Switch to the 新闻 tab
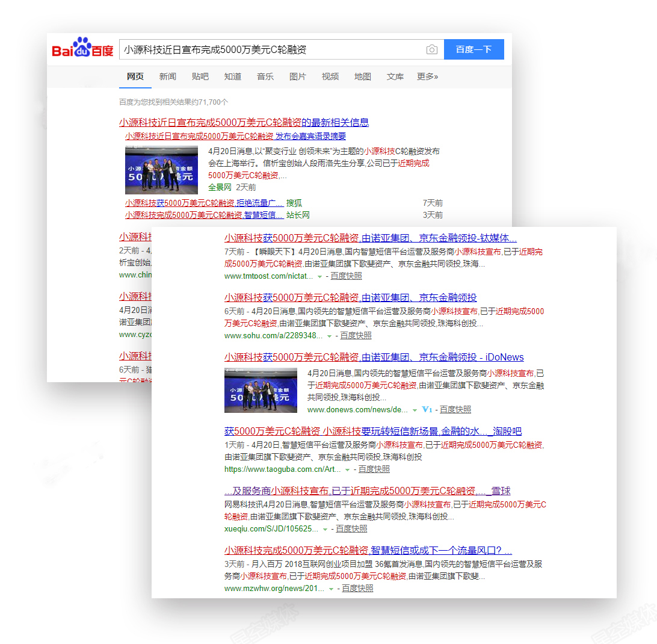 (168, 76)
